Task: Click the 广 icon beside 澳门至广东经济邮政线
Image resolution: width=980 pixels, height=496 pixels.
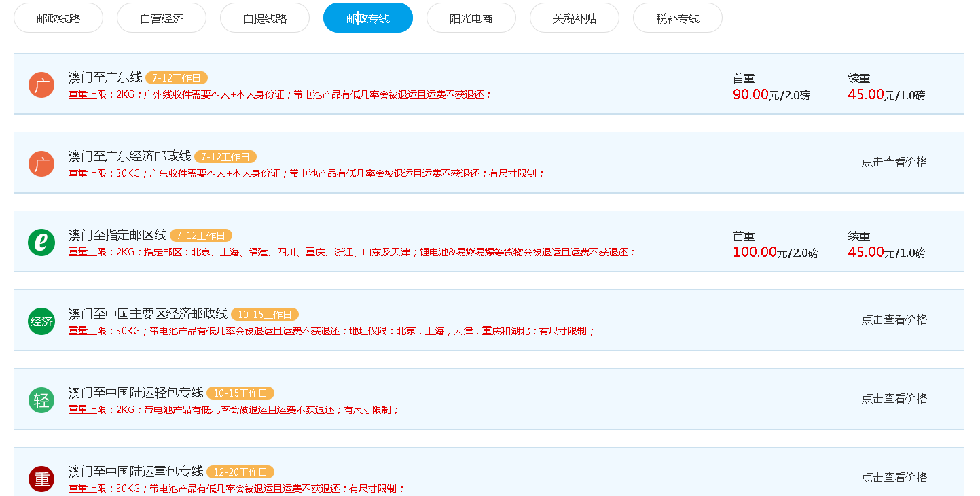Action: tap(41, 164)
